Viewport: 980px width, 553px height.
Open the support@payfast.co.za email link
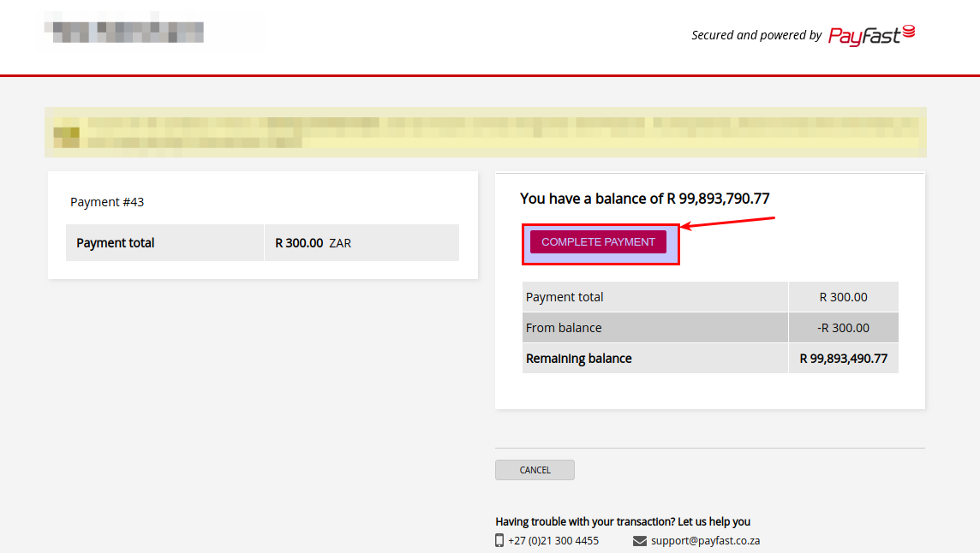pos(705,541)
